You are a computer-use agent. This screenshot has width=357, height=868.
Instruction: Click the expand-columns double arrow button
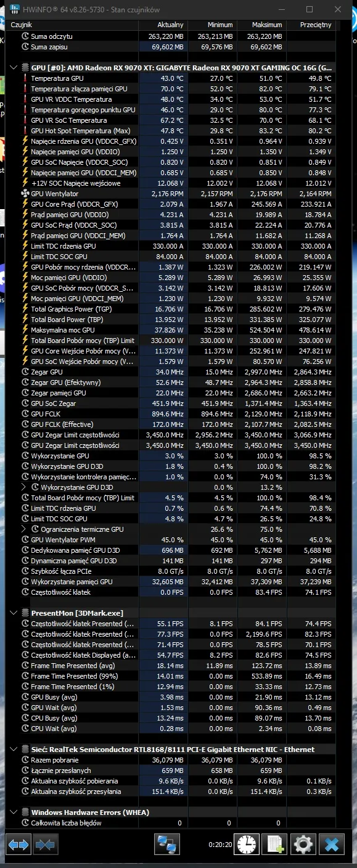pos(18,844)
